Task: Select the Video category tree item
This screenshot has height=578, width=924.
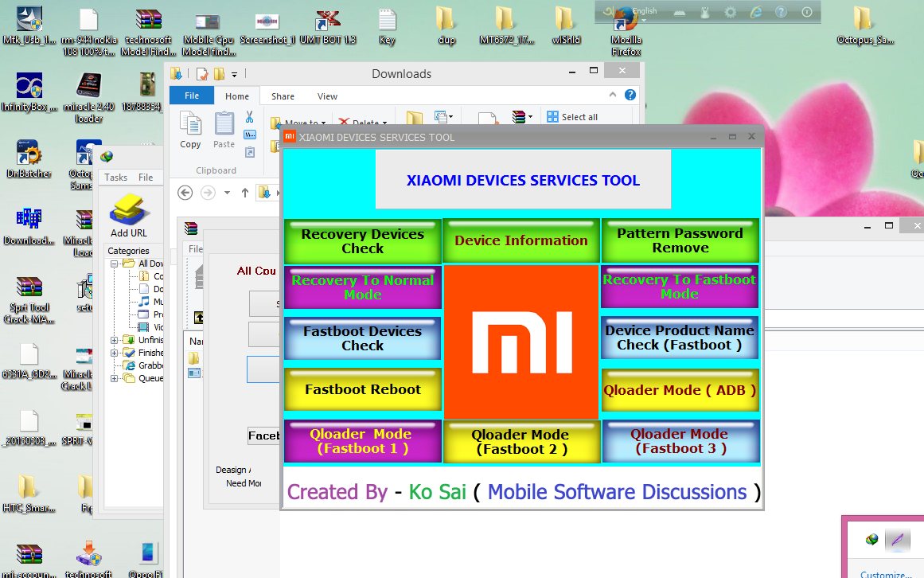Action: click(x=150, y=327)
